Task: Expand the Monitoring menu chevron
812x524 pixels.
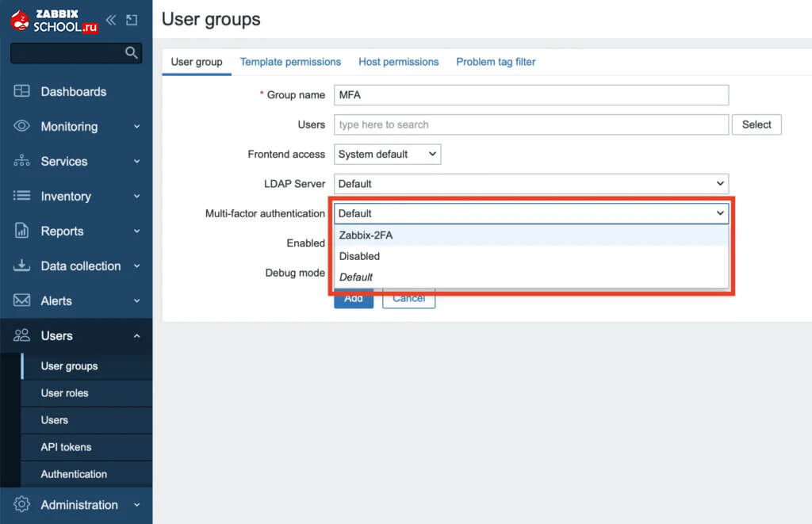Action: [136, 126]
